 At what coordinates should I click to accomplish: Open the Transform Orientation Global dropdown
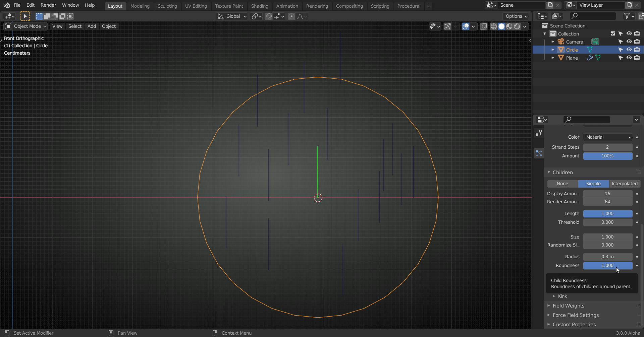point(231,16)
